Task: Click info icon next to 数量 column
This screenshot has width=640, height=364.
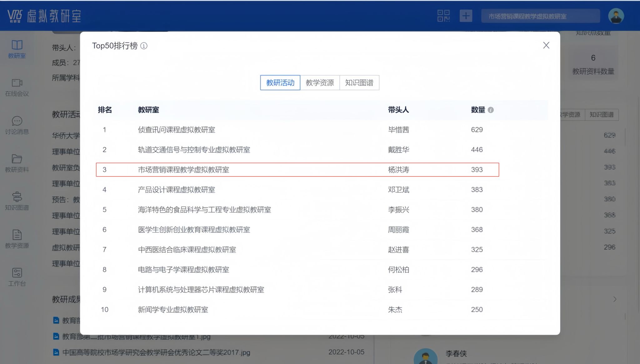Action: pos(491,110)
